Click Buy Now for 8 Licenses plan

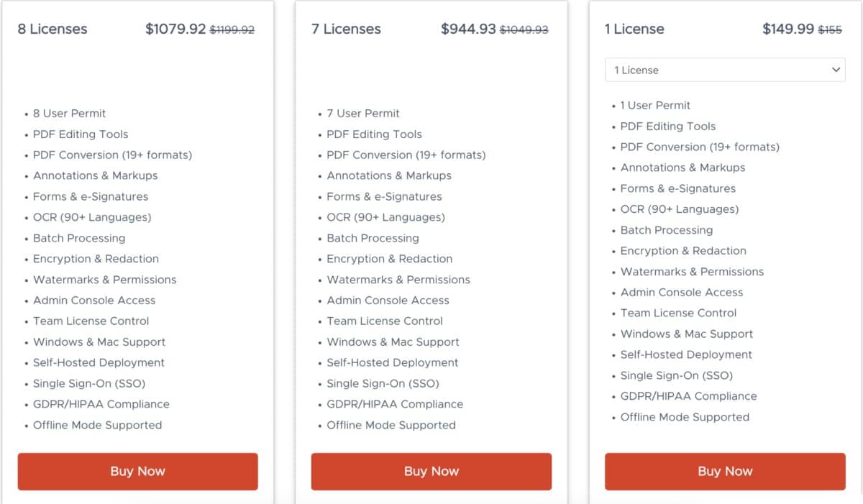click(x=137, y=472)
